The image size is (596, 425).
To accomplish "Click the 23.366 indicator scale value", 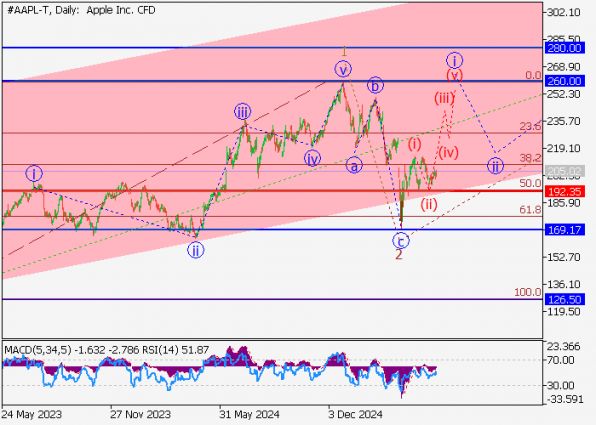I will coord(563,347).
